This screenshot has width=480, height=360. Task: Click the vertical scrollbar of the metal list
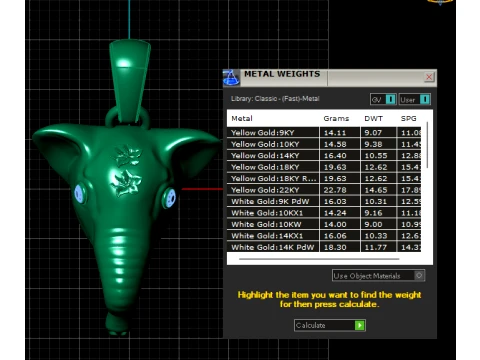coord(427,145)
